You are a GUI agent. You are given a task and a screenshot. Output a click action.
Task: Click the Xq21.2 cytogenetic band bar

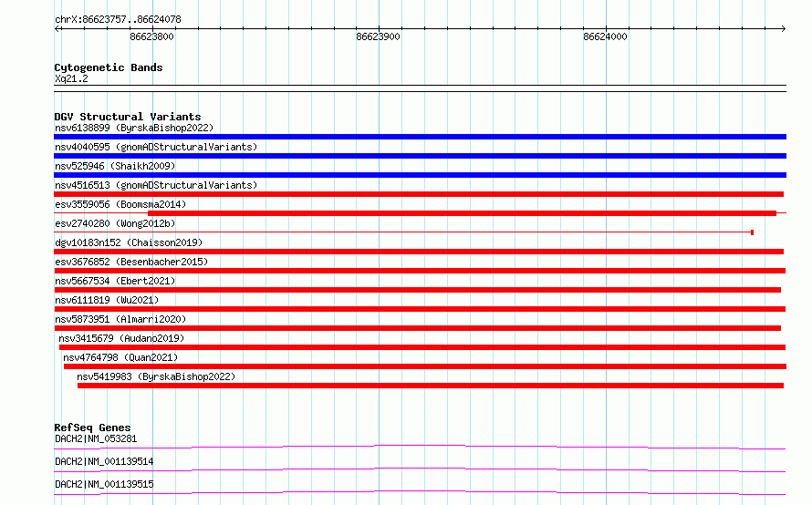point(420,88)
